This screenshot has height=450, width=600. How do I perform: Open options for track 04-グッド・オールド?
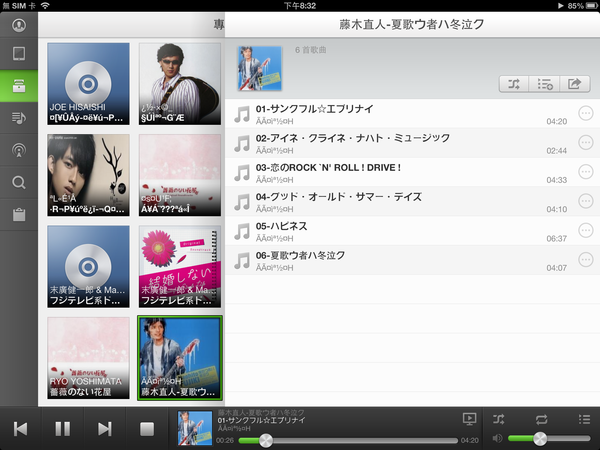(x=585, y=201)
